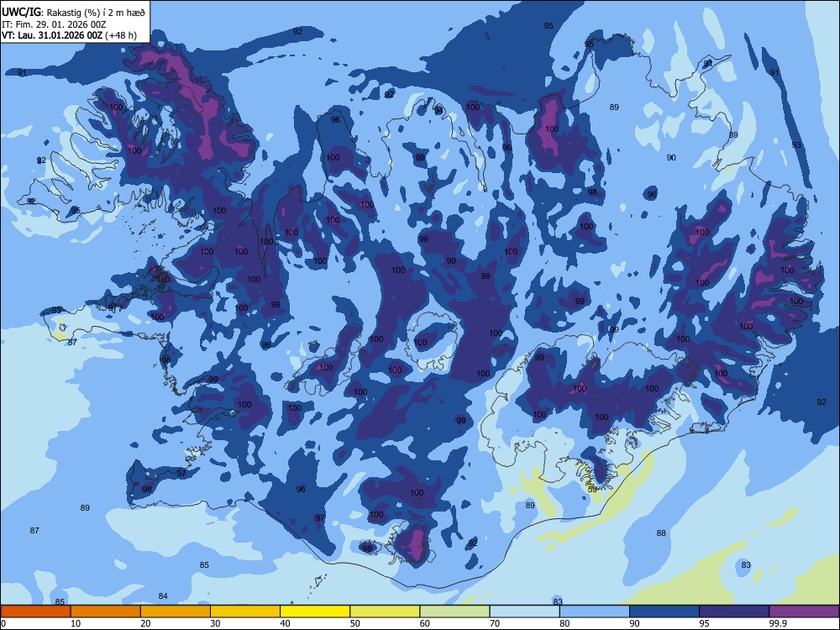The height and width of the screenshot is (630, 840).
Task: Click the dark orange 0-10 legend swatch
Action: point(35,612)
